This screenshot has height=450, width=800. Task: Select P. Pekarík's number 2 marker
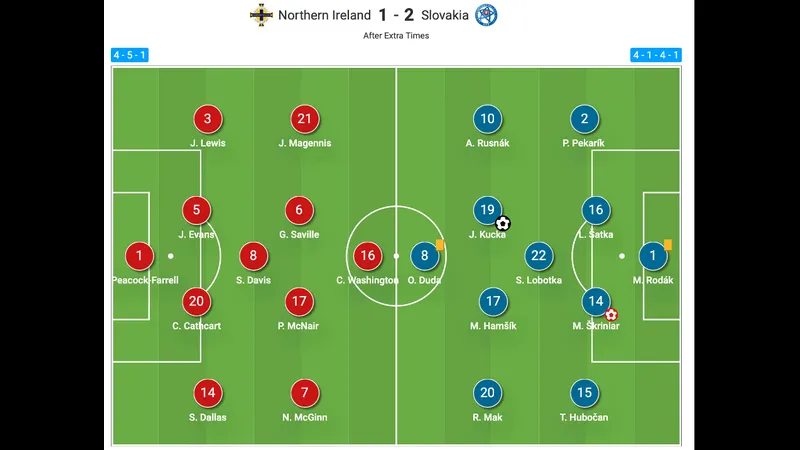pyautogui.click(x=584, y=119)
